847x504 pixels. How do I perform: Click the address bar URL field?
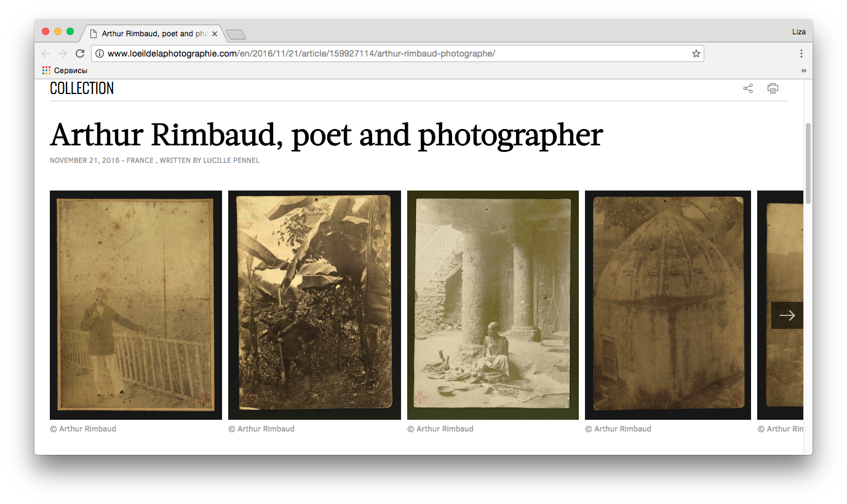click(394, 53)
